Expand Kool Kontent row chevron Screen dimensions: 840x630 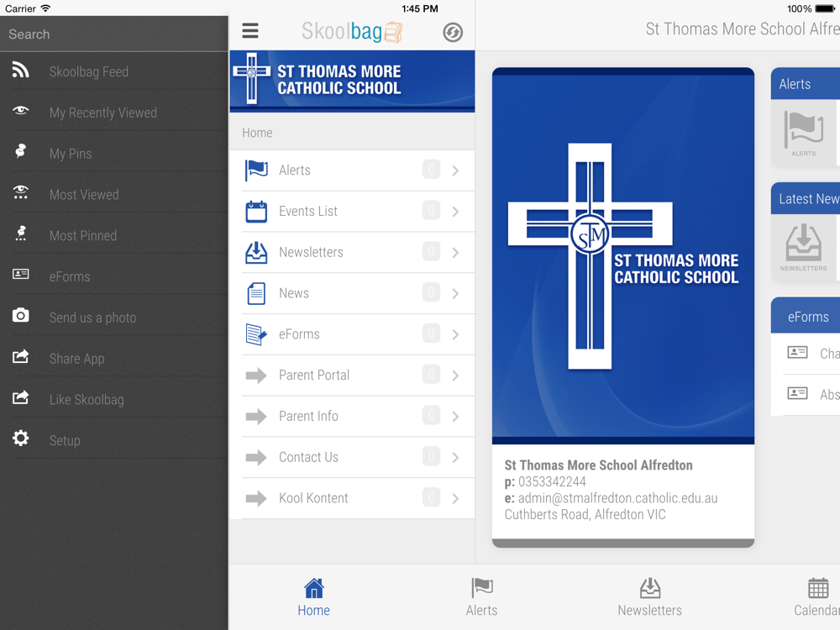click(x=455, y=498)
